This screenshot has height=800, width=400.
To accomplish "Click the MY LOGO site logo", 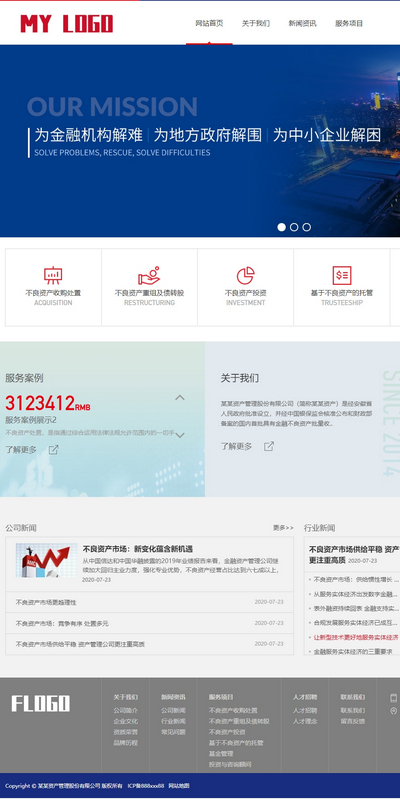I will tap(66, 24).
